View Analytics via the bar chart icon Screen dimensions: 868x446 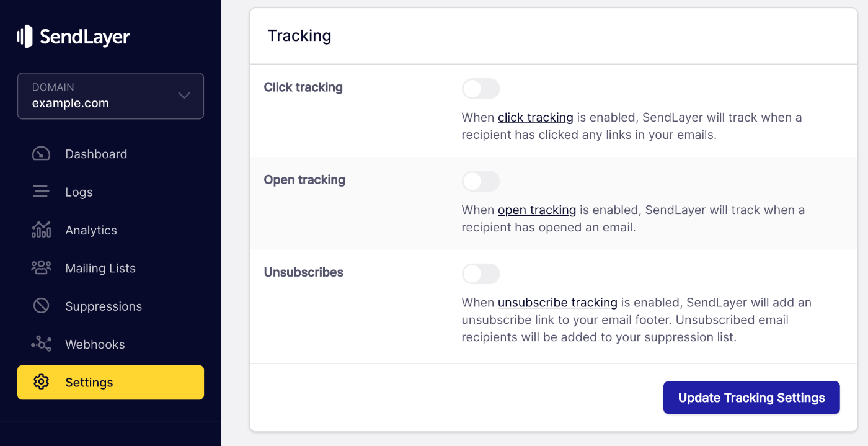(40, 230)
